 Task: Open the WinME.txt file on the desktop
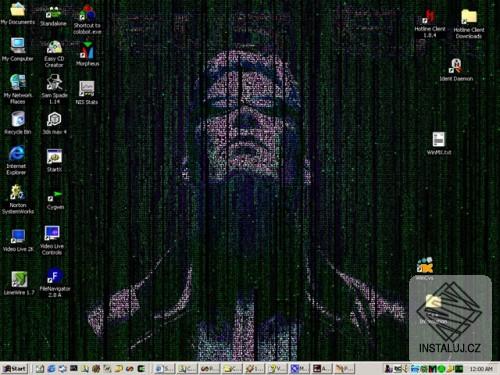click(439, 143)
